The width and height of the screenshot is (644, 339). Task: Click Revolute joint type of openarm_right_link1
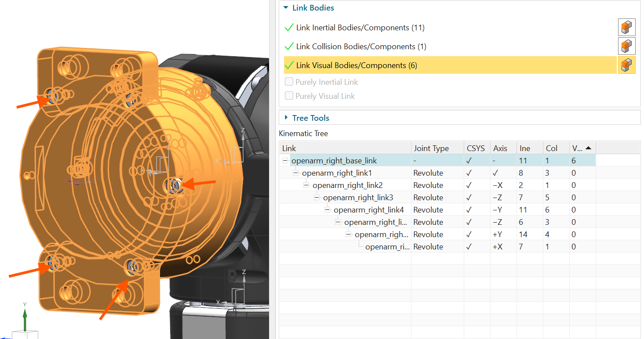(x=428, y=173)
